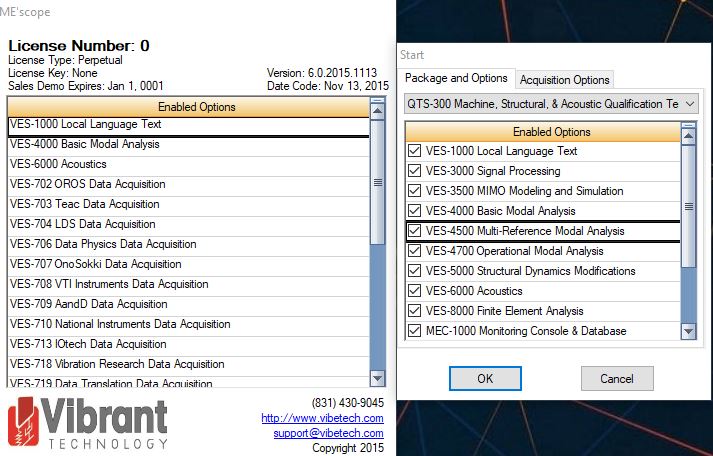Open the www.vibetech.com website link
This screenshot has width=713, height=456.
[x=322, y=418]
